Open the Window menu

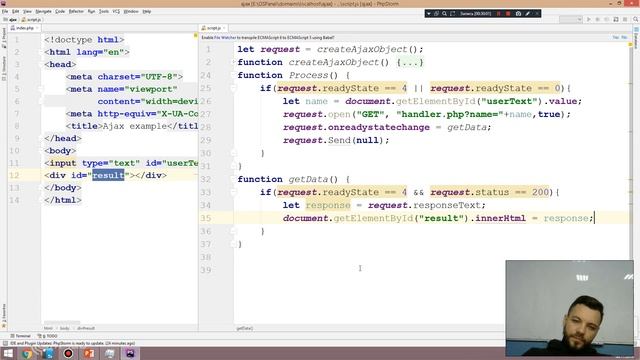tap(131, 11)
